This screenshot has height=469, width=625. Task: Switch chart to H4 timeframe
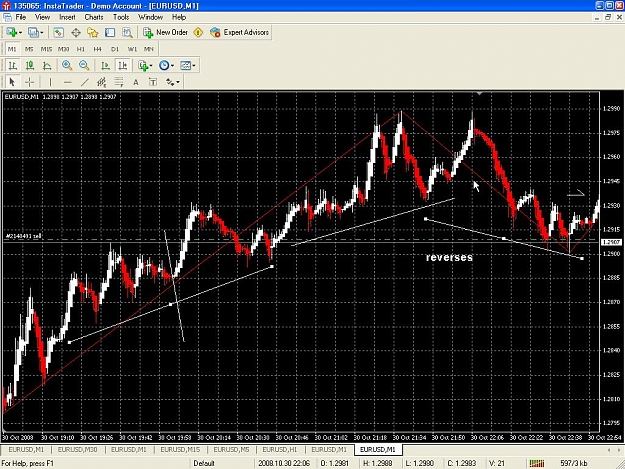[98, 49]
